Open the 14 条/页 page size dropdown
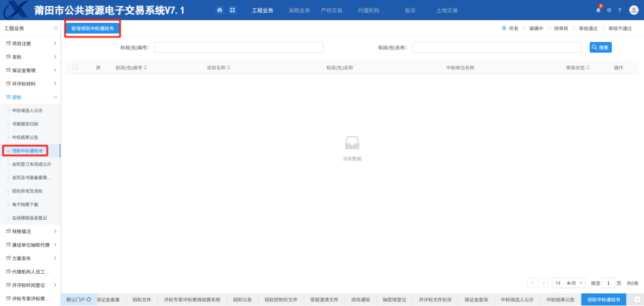This screenshot has width=644, height=306. click(569, 283)
